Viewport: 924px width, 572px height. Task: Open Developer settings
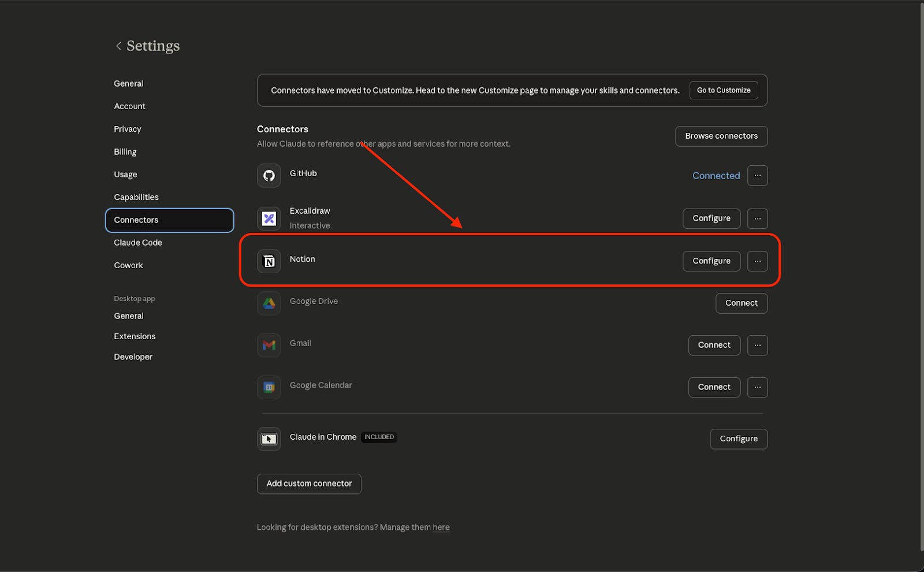[x=133, y=357]
